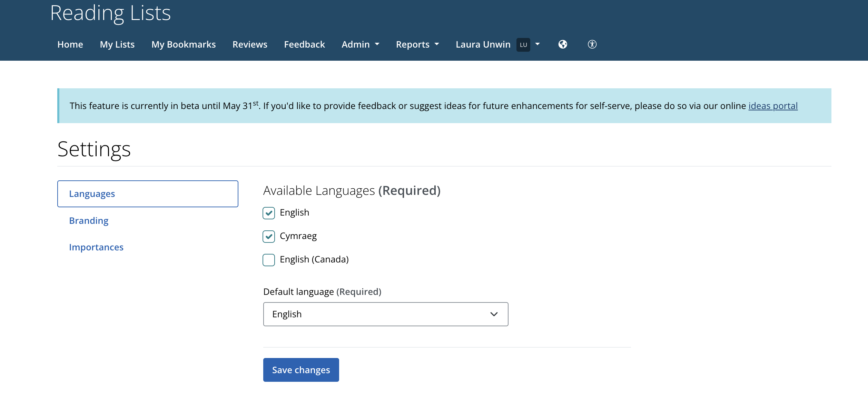
Task: Switch to the Branding settings tab
Action: 89,220
